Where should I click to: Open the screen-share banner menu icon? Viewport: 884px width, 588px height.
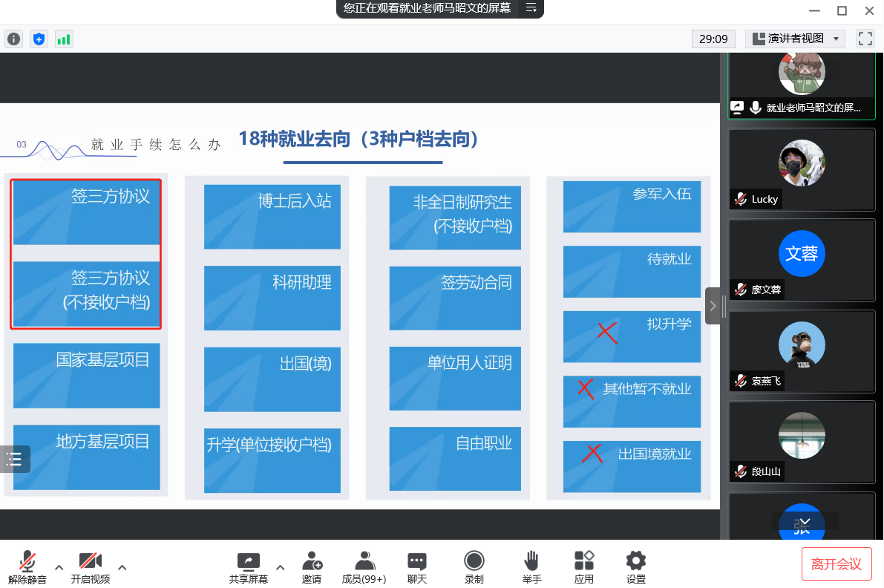(531, 8)
